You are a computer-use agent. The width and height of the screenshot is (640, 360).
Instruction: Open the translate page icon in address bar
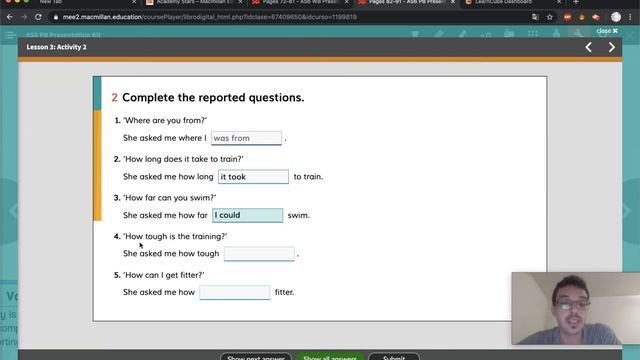(x=535, y=17)
